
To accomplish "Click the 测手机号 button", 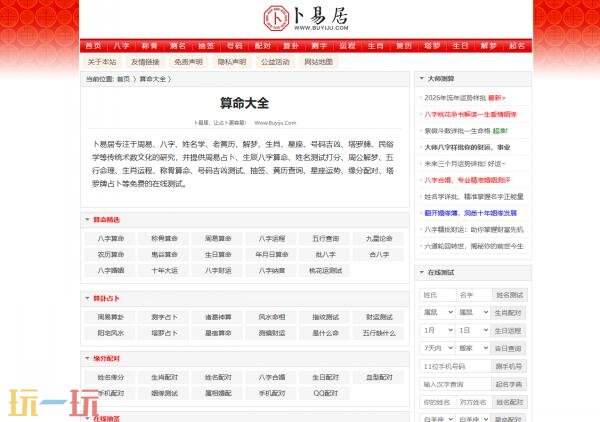I will (509, 366).
